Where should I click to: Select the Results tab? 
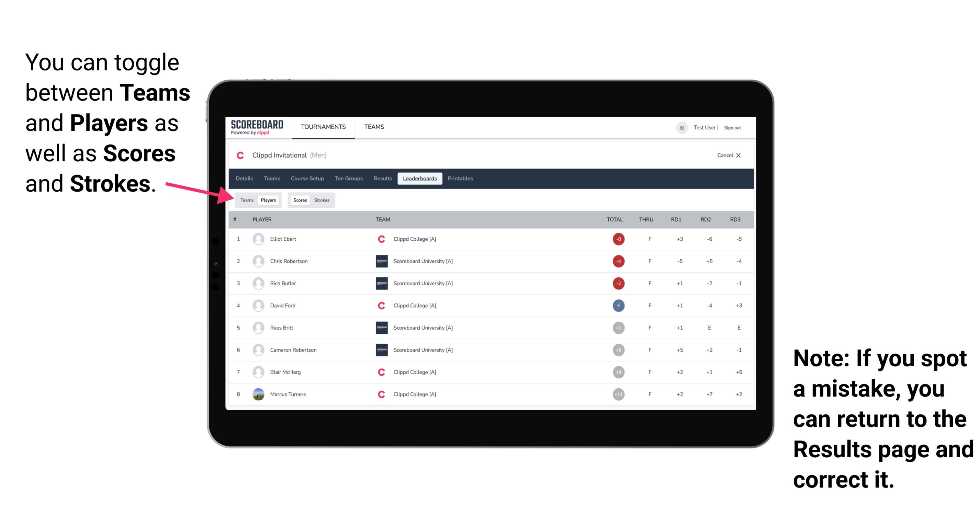pyautogui.click(x=383, y=179)
